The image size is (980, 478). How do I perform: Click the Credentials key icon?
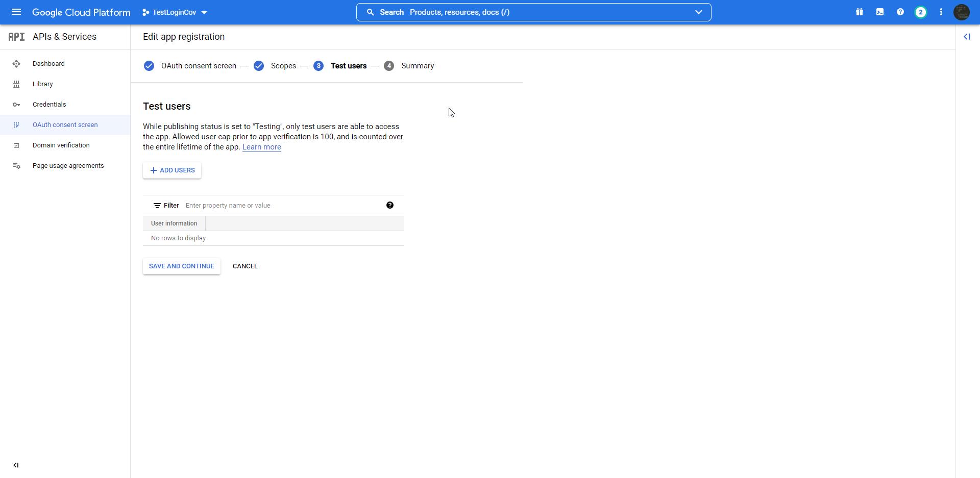click(16, 105)
